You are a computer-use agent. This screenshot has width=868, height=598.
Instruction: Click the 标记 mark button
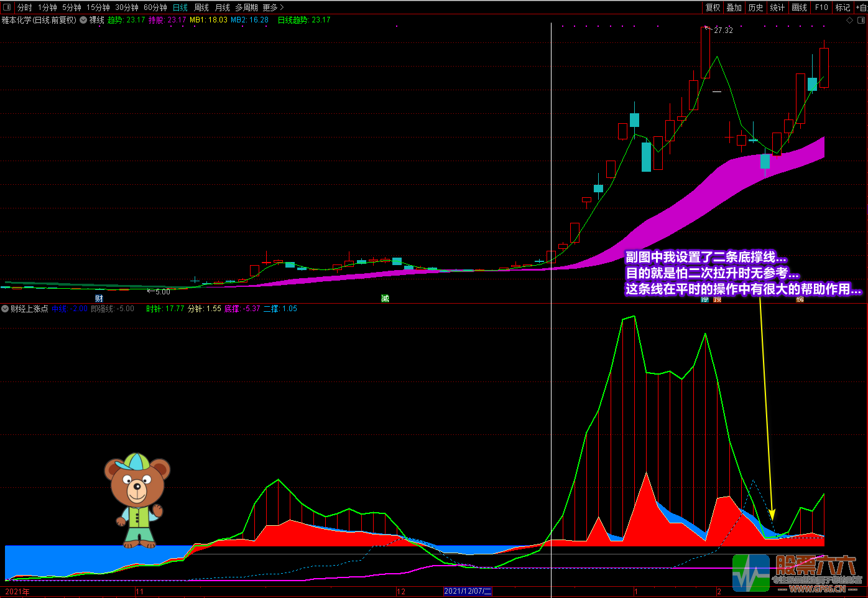click(x=843, y=7)
